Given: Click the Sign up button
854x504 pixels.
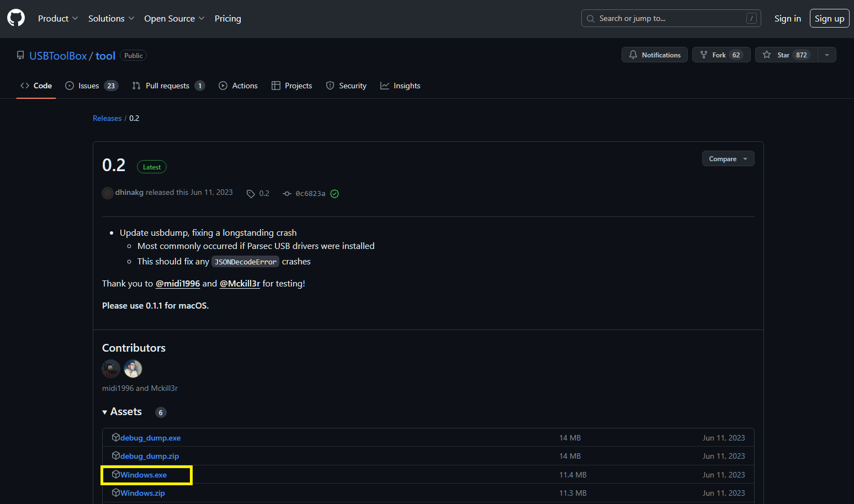Looking at the screenshot, I should coord(829,18).
